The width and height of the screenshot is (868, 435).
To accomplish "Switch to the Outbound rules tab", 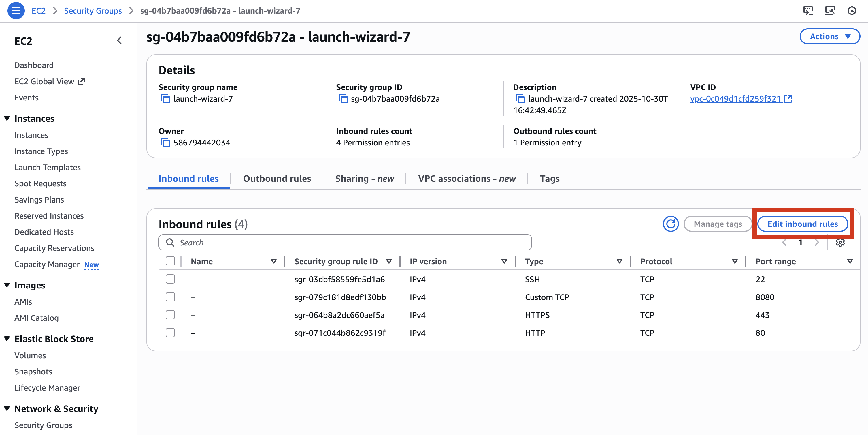I will point(277,178).
